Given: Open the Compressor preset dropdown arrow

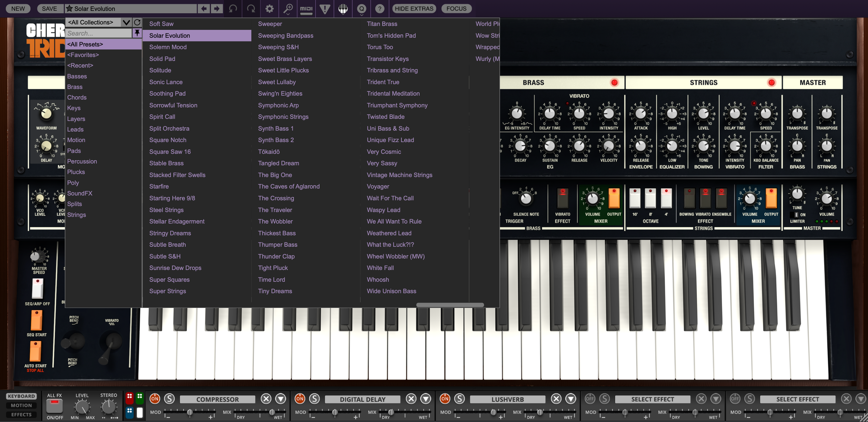Looking at the screenshot, I should tap(281, 399).
